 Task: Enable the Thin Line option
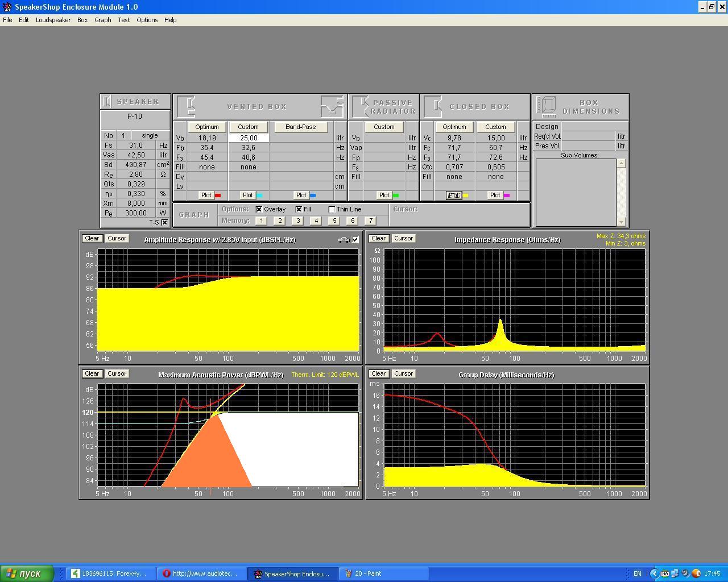point(332,209)
